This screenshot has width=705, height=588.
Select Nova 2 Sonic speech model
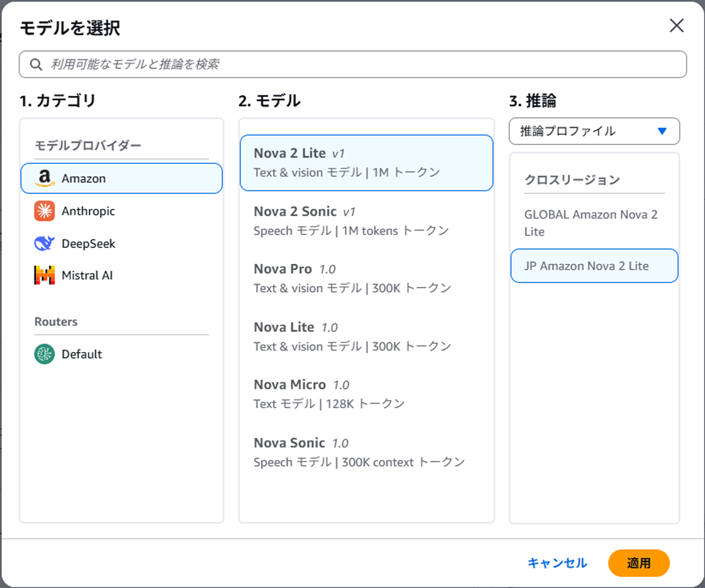tap(366, 221)
